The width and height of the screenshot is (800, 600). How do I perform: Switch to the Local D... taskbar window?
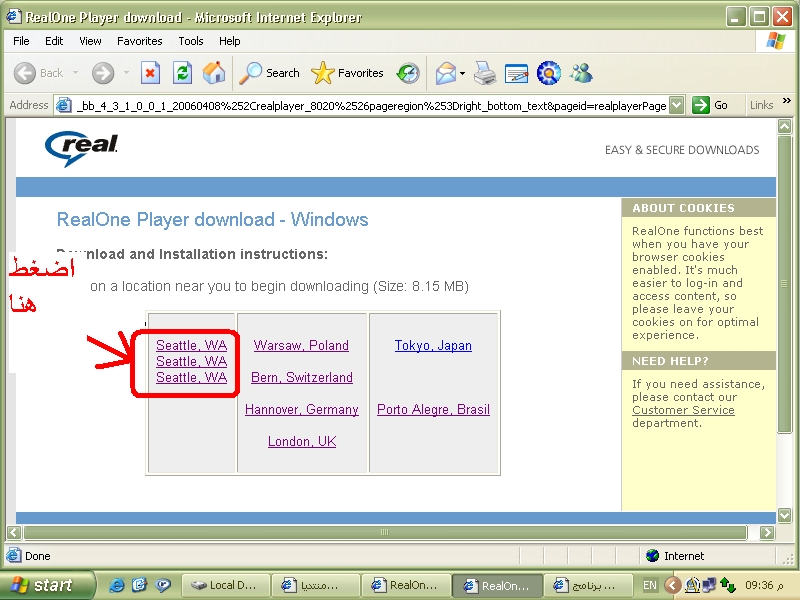tap(224, 585)
